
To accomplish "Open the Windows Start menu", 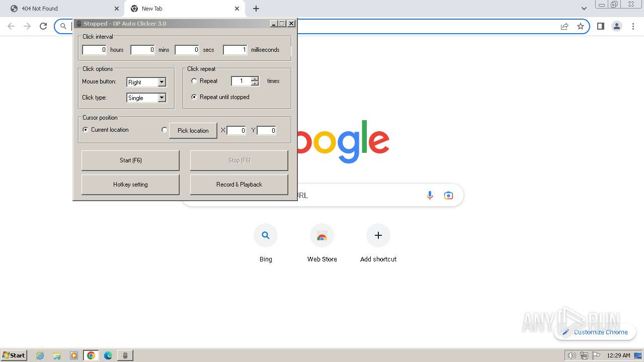I will 14,355.
